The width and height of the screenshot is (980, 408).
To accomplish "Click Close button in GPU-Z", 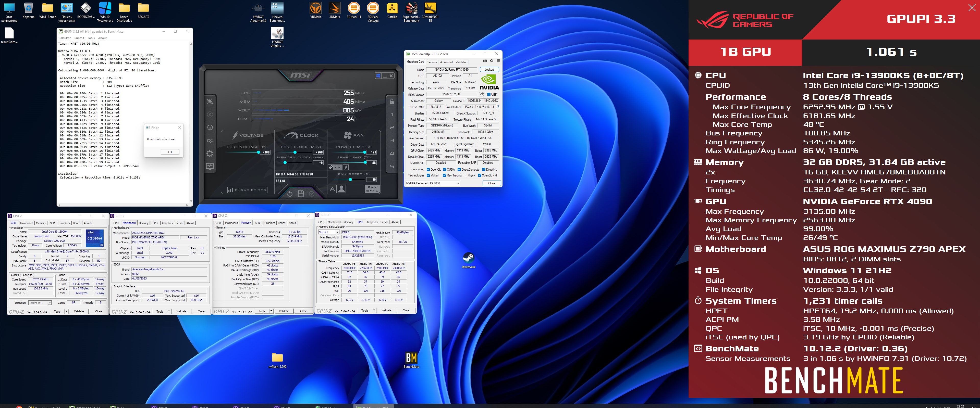I will (492, 183).
